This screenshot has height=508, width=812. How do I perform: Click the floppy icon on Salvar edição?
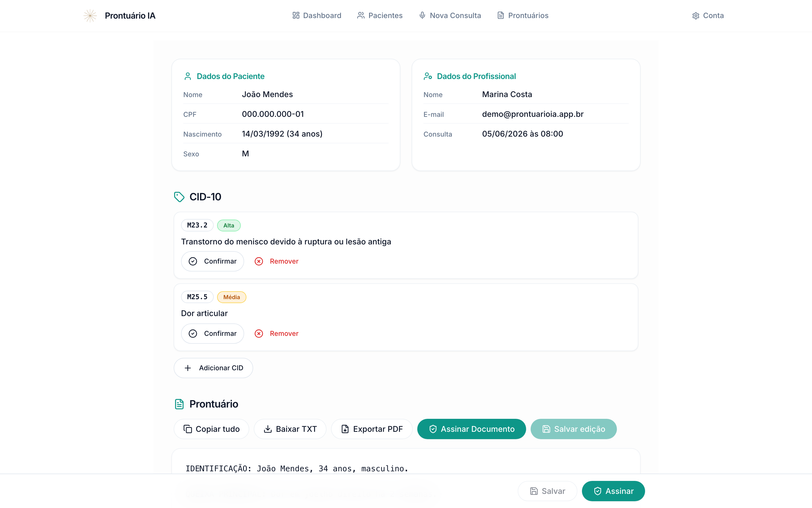(x=546, y=429)
